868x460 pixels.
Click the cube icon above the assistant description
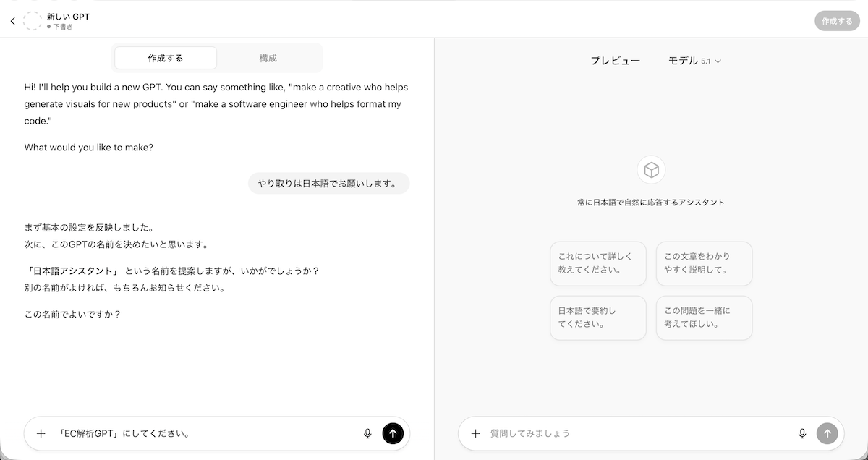[x=651, y=170]
